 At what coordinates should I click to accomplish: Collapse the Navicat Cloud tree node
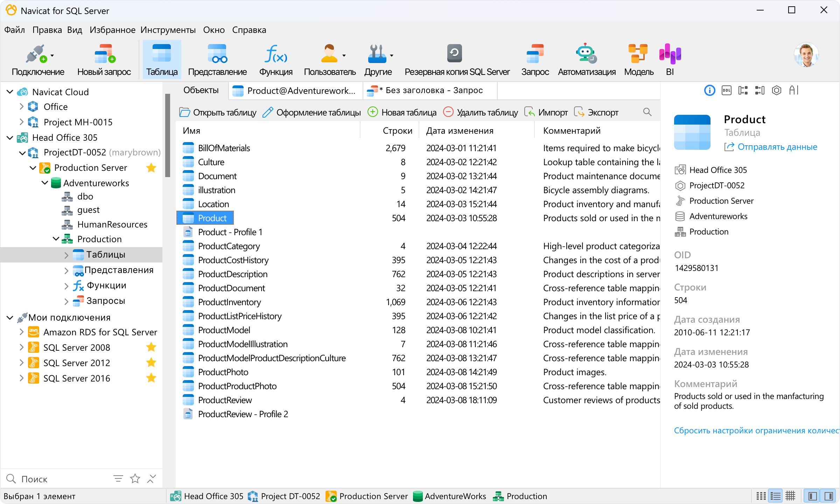pos(10,92)
